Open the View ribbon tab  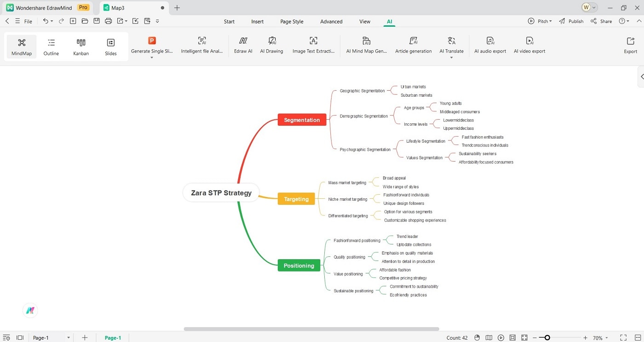click(x=365, y=22)
